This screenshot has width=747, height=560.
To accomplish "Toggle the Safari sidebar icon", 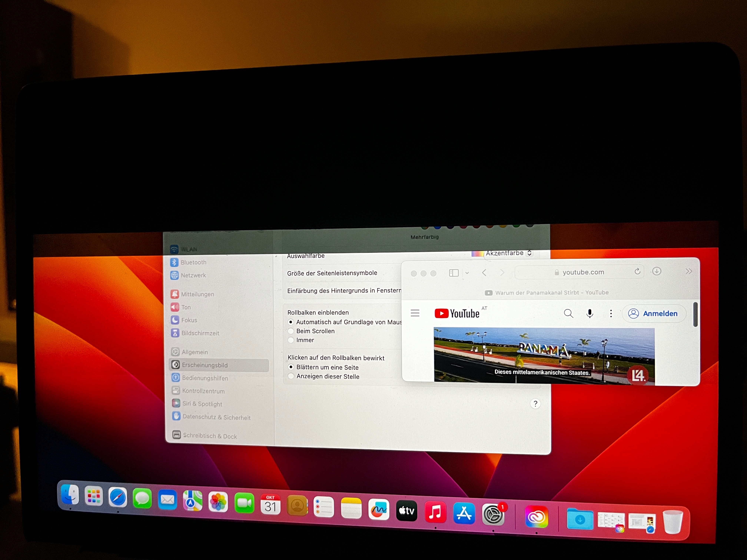I will pyautogui.click(x=454, y=273).
